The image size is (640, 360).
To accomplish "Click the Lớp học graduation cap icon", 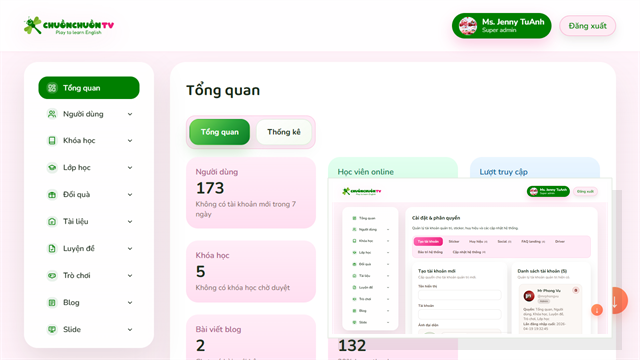I will [x=52, y=167].
